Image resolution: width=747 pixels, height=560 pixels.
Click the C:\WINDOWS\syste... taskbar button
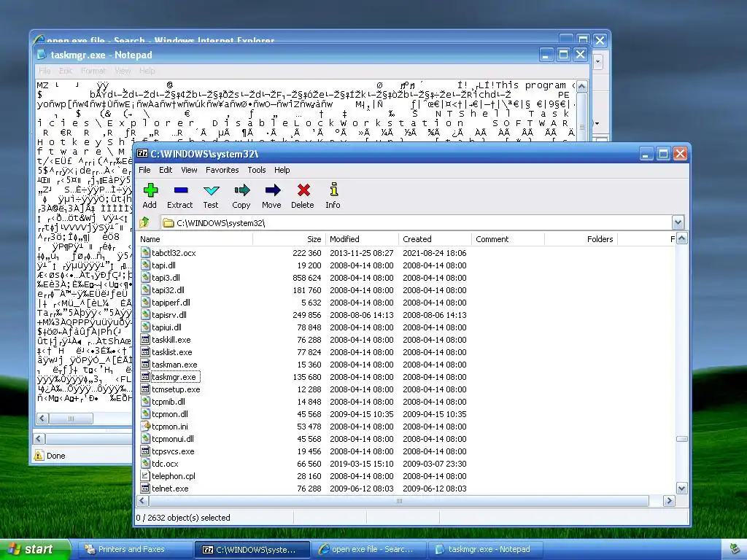point(251,549)
